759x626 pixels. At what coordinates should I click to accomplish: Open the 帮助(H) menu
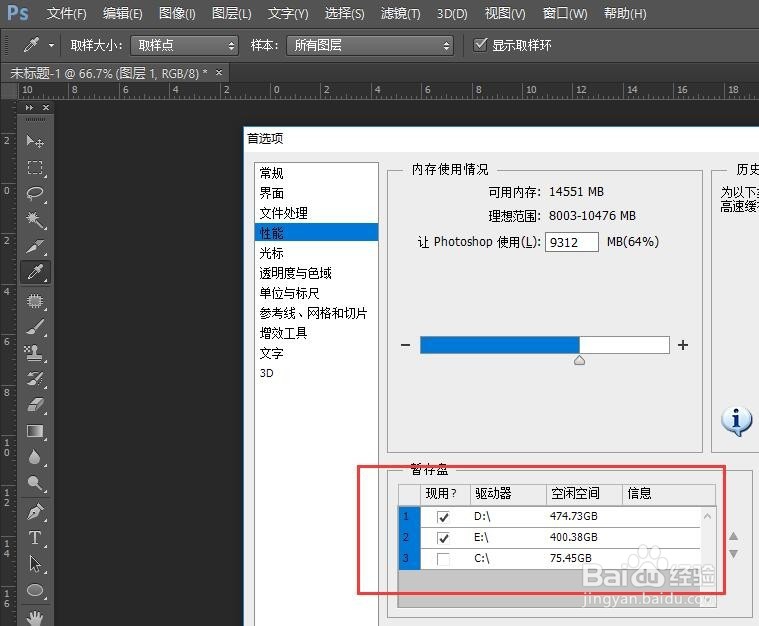(x=625, y=14)
